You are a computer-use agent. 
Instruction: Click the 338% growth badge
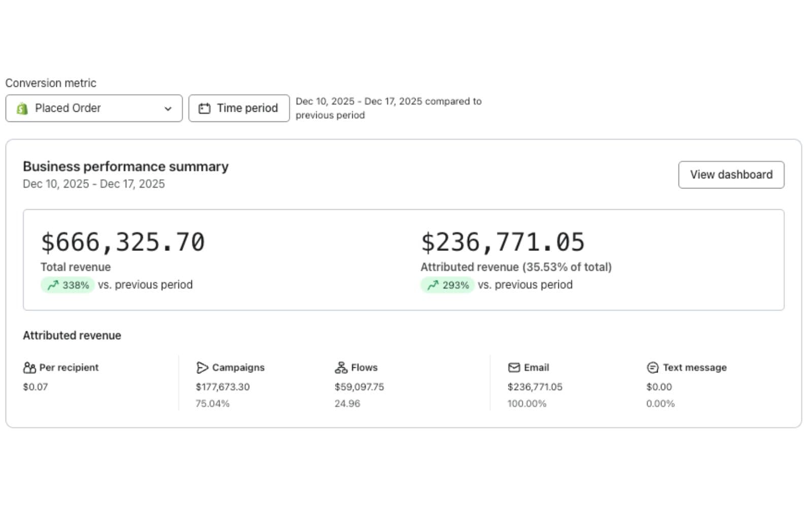coord(67,285)
